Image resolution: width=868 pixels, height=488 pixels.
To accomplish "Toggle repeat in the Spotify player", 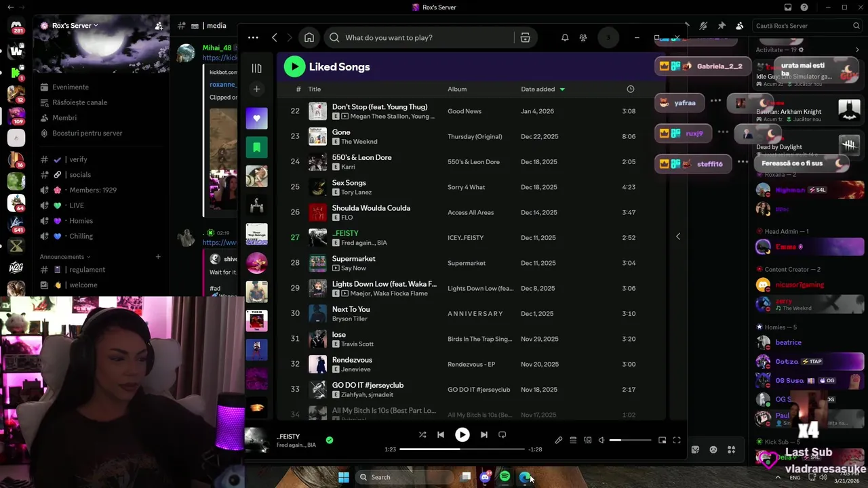I will coord(502,434).
